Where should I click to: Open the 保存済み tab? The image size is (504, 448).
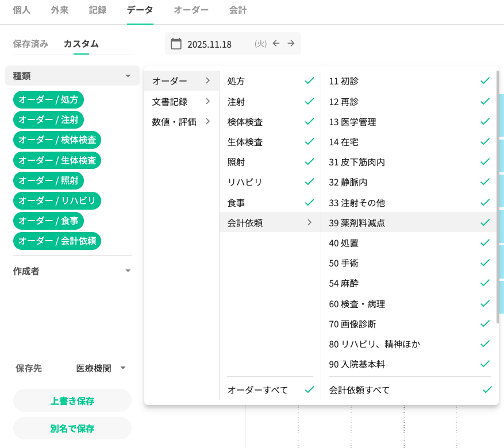[x=30, y=44]
